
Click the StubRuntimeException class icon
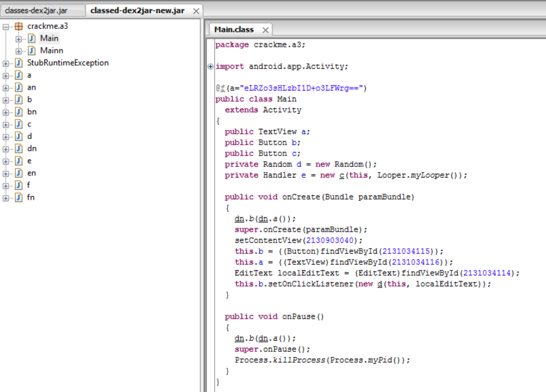tap(19, 63)
